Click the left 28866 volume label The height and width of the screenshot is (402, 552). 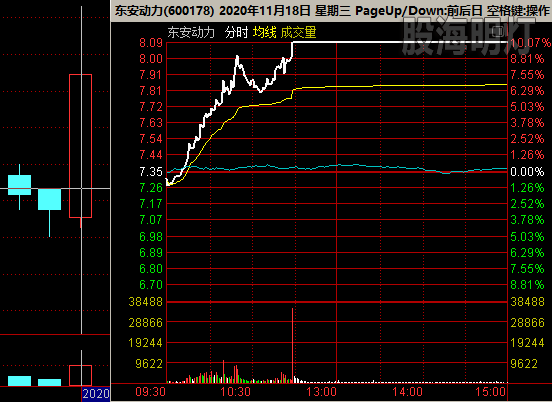[145, 322]
